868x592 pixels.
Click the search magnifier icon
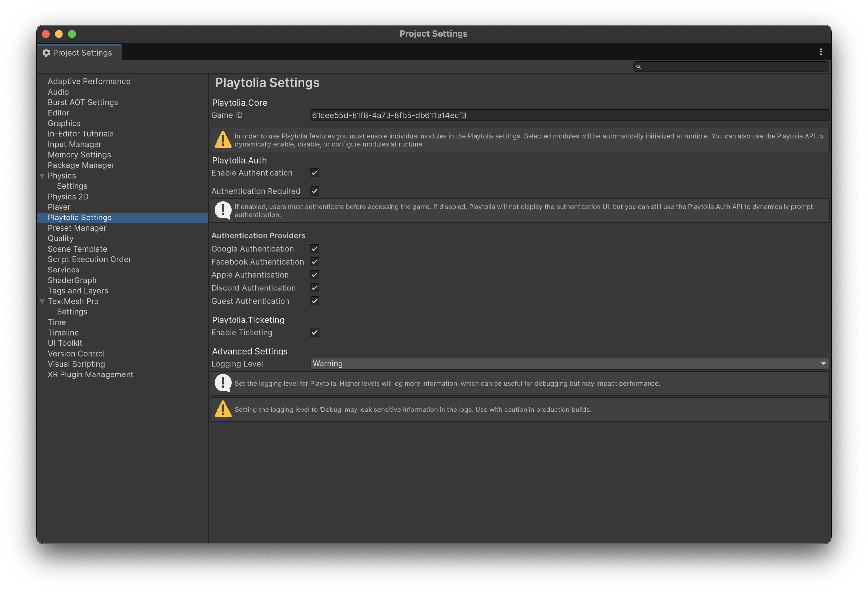639,67
